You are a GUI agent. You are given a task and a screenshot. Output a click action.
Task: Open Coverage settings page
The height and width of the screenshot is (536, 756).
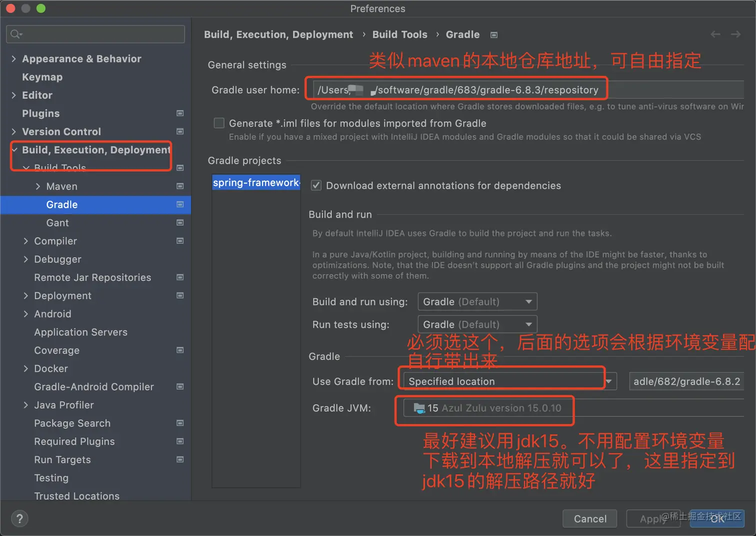coord(56,350)
